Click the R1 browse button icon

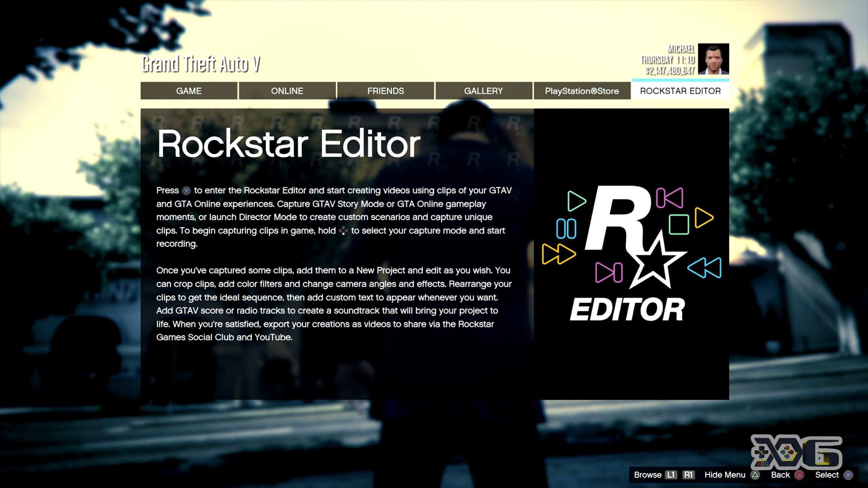[688, 475]
